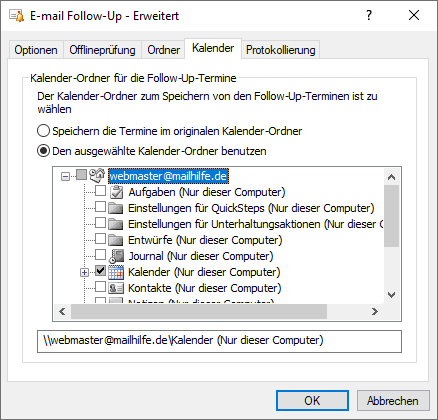Click the mailbox icon next to webmaster@mailhilfe.de
The height and width of the screenshot is (420, 438).
97,175
